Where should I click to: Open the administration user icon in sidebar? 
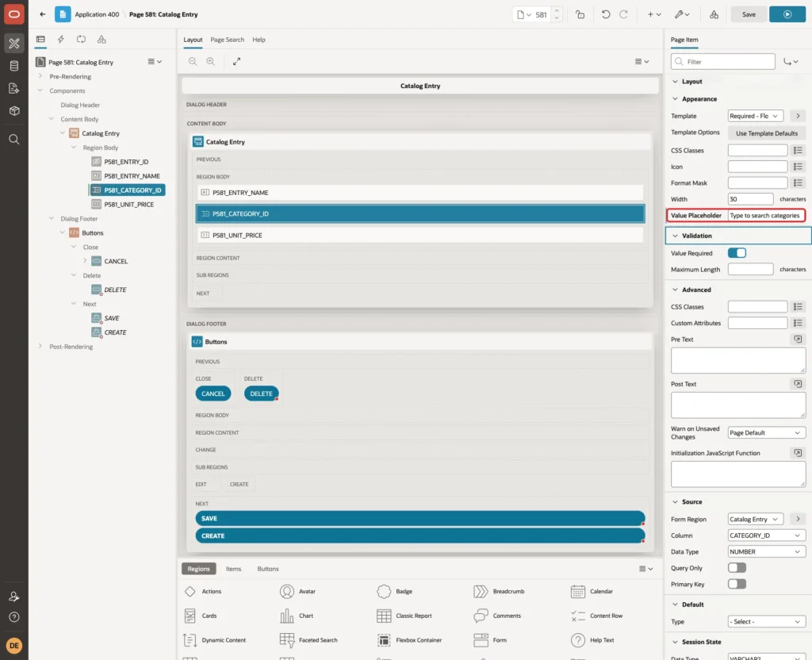click(14, 597)
